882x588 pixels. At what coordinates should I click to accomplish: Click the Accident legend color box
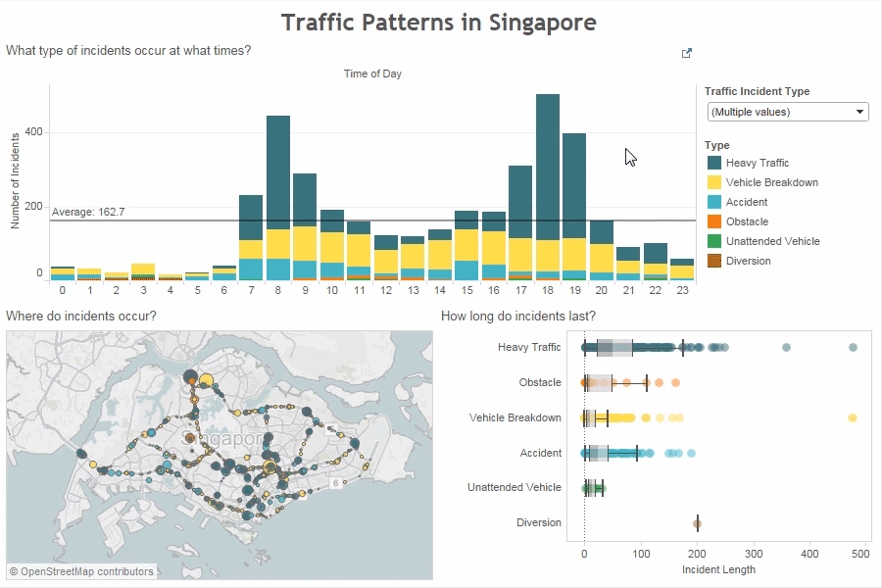(x=714, y=202)
